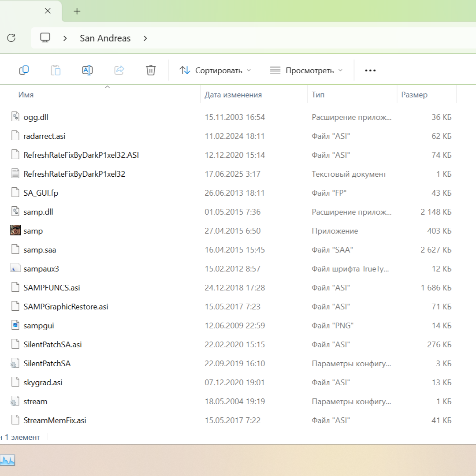The width and height of the screenshot is (476, 476).
Task: Open the task manager icon on taskbar
Action: [7, 461]
